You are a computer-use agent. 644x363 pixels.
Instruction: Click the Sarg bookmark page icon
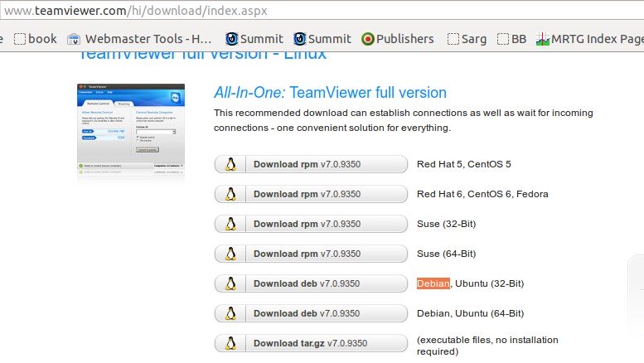pyautogui.click(x=453, y=39)
